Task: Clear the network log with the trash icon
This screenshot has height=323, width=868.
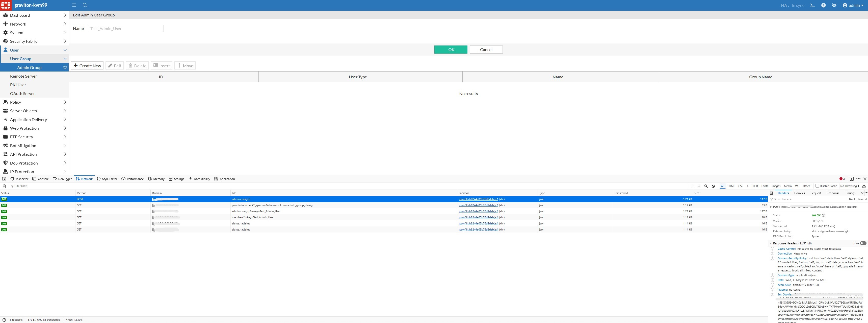Action: (4, 186)
